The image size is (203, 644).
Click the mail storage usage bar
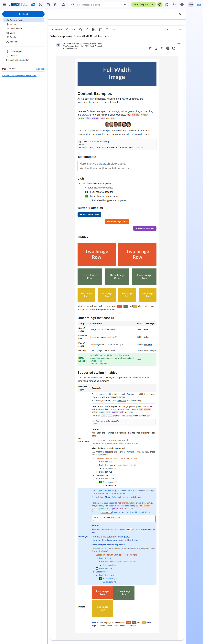pyautogui.click(x=23, y=72)
